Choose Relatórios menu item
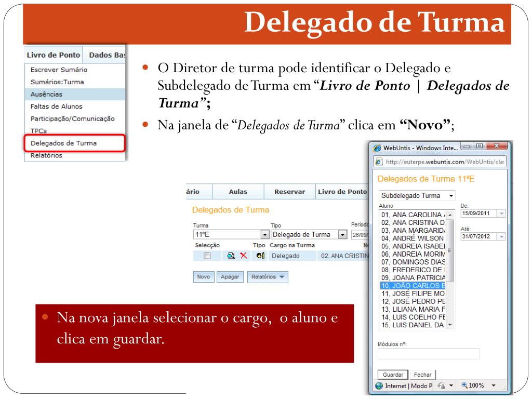The image size is (532, 399). click(x=75, y=155)
